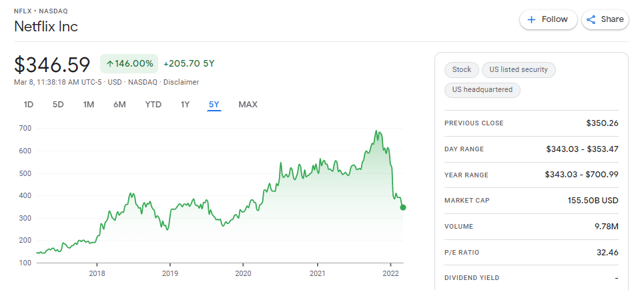Click the green current-price dot on the chart
Viewport: 644px width, 290px height.
click(x=403, y=207)
